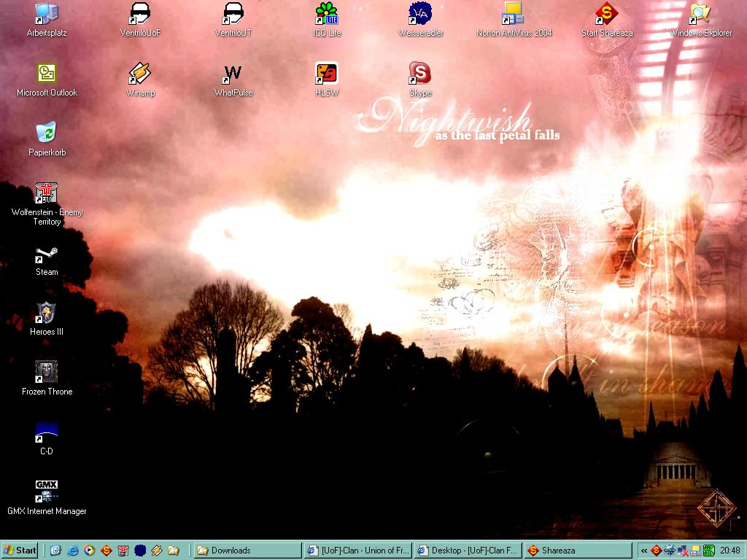Launch the VentriloUT shortcut
This screenshot has height=560, width=747.
(x=233, y=20)
